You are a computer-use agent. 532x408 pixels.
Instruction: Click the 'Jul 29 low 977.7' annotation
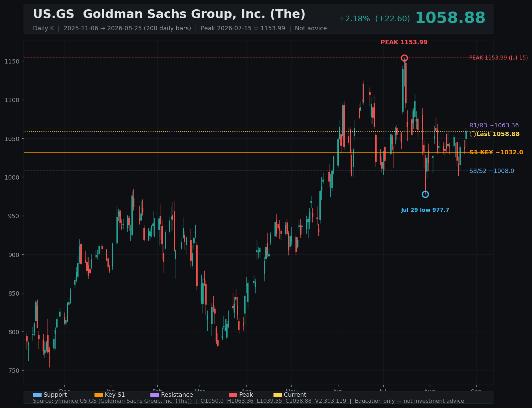click(x=425, y=210)
